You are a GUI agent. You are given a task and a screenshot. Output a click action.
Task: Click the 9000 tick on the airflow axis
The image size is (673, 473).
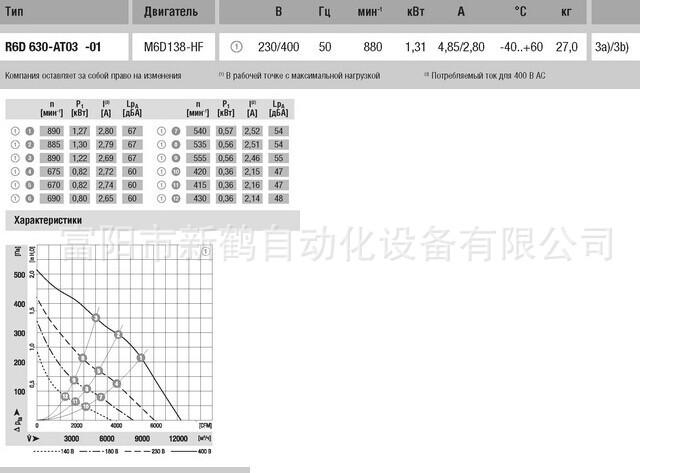[142, 439]
